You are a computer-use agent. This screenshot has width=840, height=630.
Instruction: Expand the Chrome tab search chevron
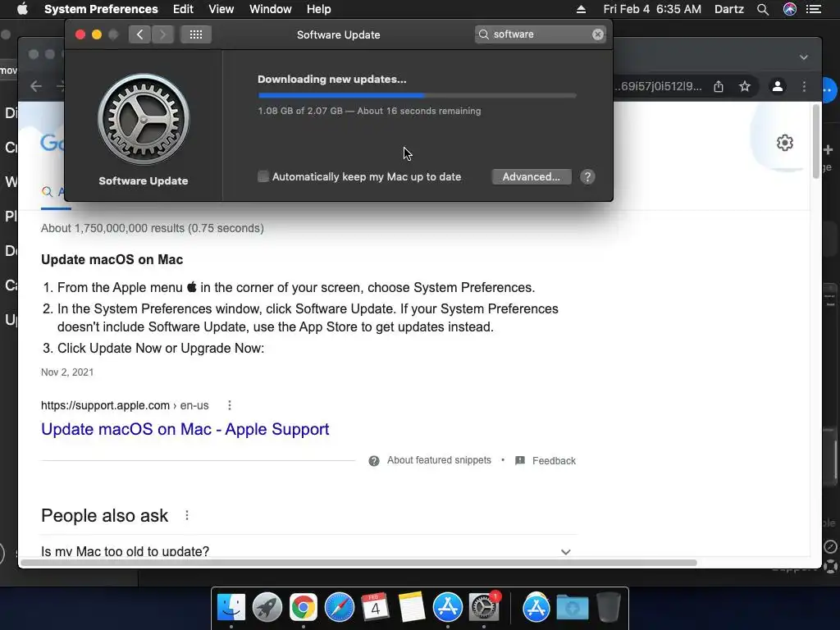(804, 57)
